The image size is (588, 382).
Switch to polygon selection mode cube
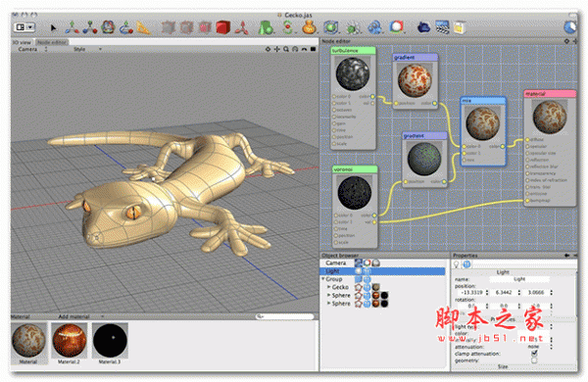(x=205, y=27)
